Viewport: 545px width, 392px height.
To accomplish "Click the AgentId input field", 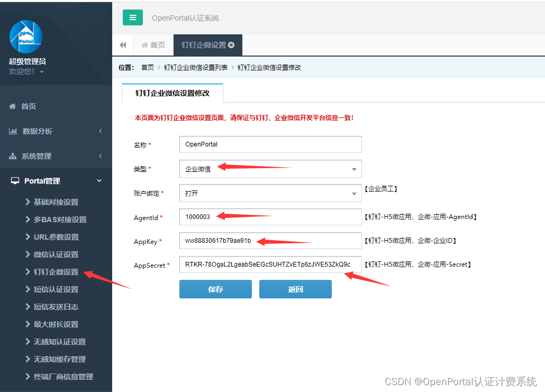I will [x=270, y=217].
